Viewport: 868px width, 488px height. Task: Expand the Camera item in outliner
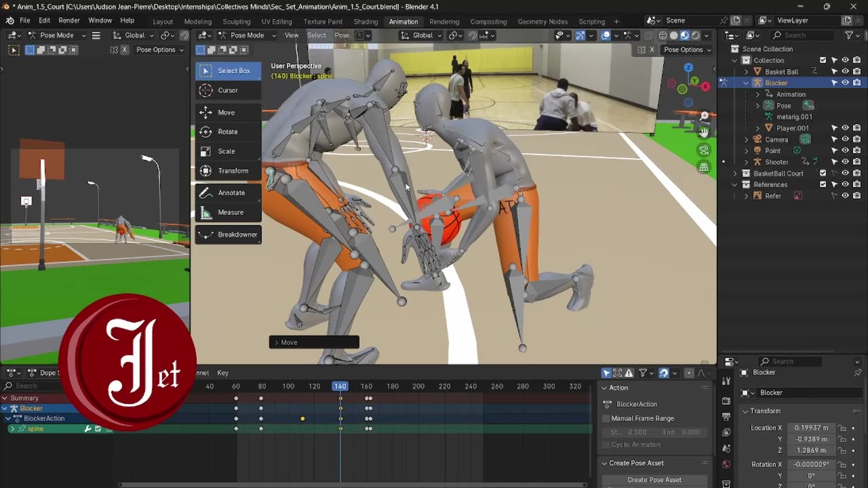pyautogui.click(x=747, y=140)
